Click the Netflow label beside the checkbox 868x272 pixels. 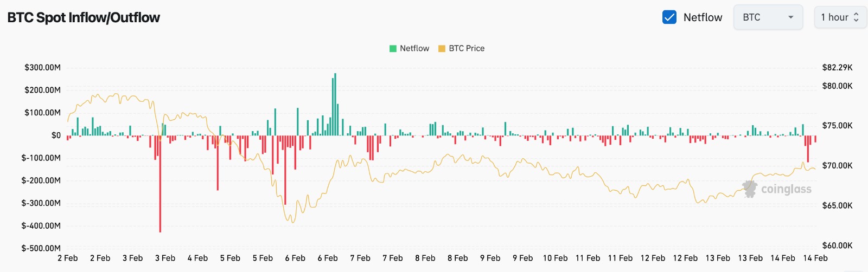703,17
